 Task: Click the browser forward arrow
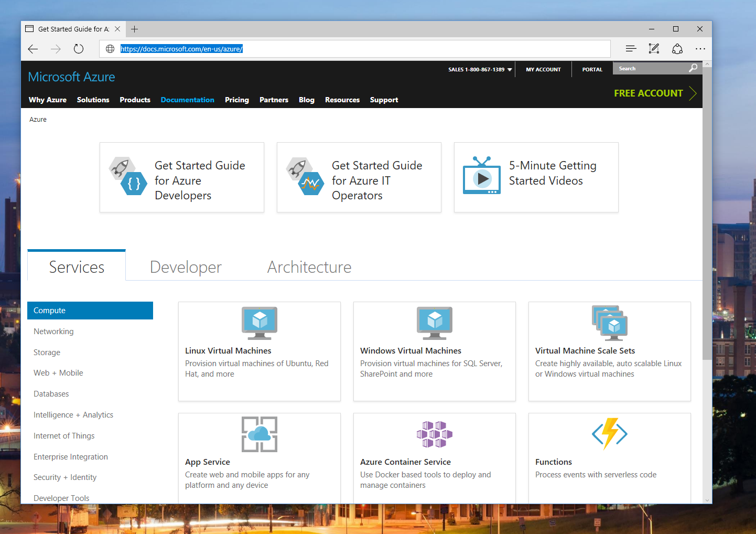click(56, 49)
